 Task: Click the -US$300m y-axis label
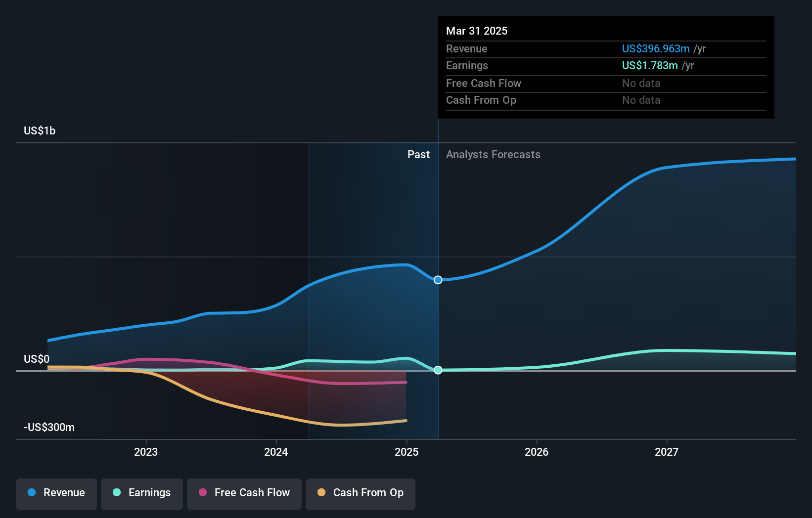[49, 427]
